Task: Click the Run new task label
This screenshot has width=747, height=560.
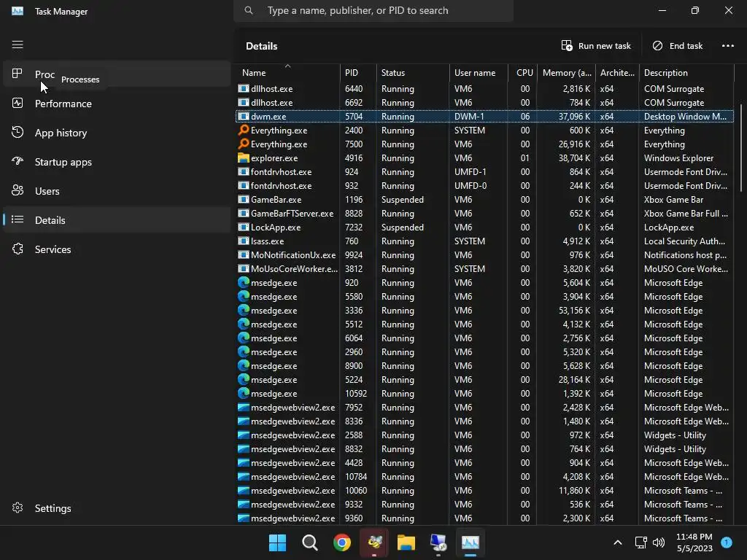Action: point(605,46)
